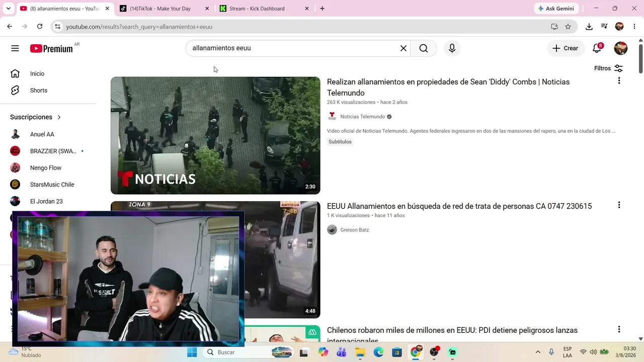Submit search with the magnifying glass button
Image resolution: width=644 pixels, height=362 pixels.
pyautogui.click(x=424, y=48)
